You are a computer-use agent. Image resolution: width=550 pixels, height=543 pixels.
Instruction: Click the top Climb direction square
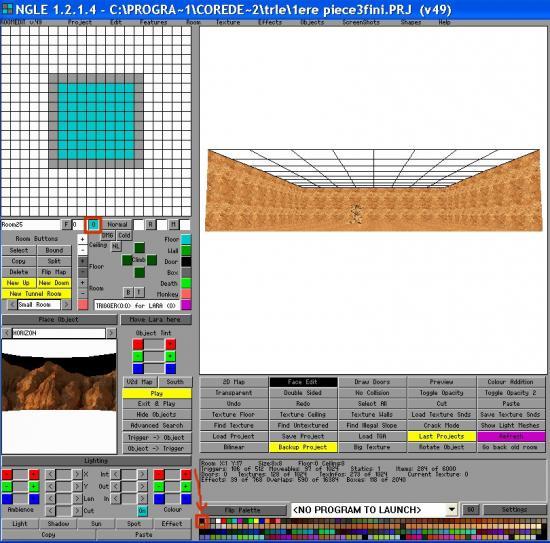click(x=140, y=248)
